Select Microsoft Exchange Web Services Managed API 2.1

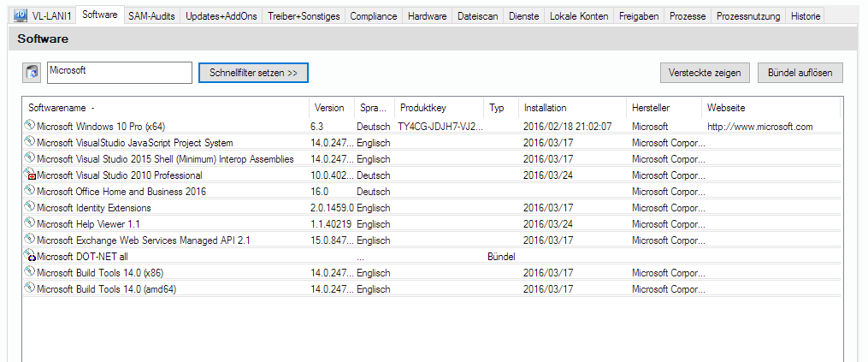(x=432, y=240)
